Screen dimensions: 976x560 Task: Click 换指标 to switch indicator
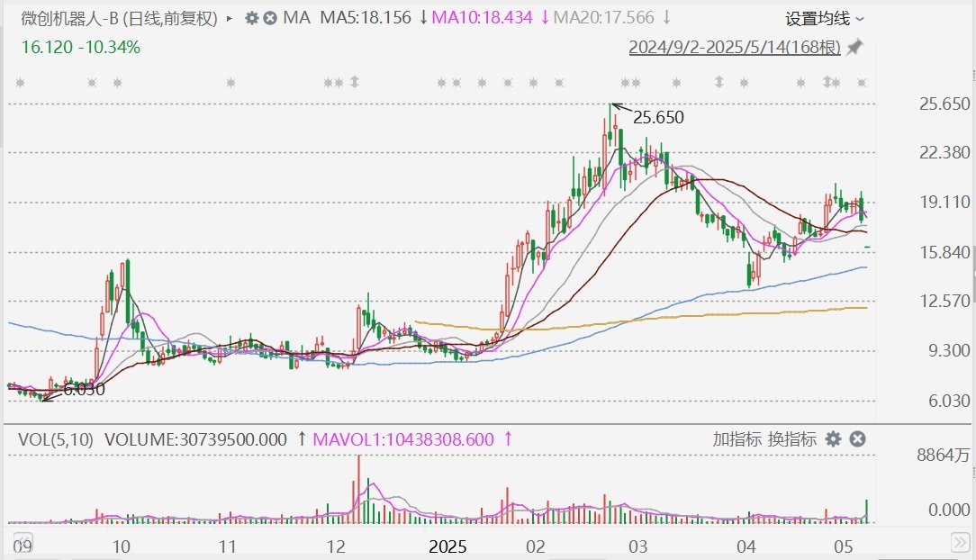tap(791, 439)
